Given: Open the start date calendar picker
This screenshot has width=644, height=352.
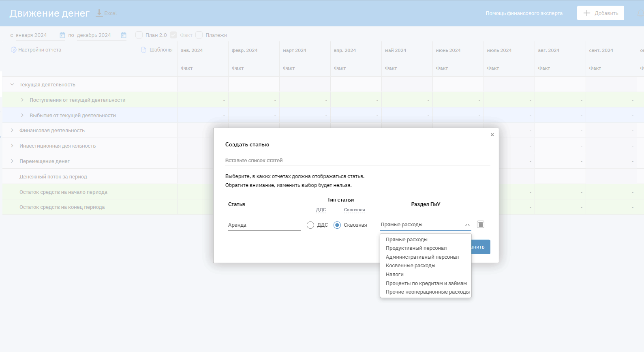Looking at the screenshot, I should [62, 35].
